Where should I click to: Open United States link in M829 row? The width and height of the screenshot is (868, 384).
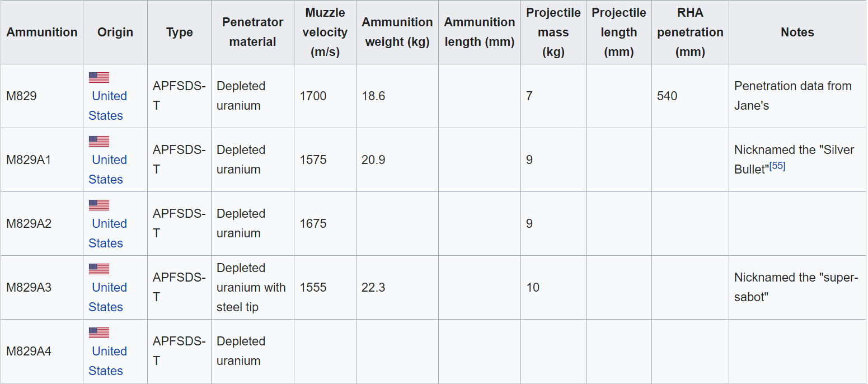click(107, 106)
